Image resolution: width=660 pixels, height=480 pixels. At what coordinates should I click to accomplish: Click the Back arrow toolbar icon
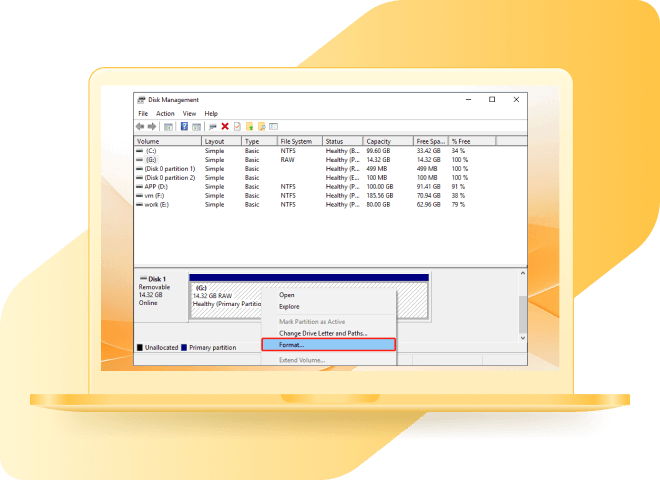coord(140,126)
